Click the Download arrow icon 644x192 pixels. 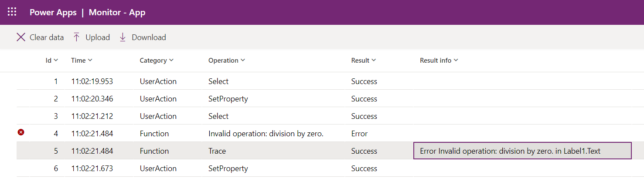123,37
